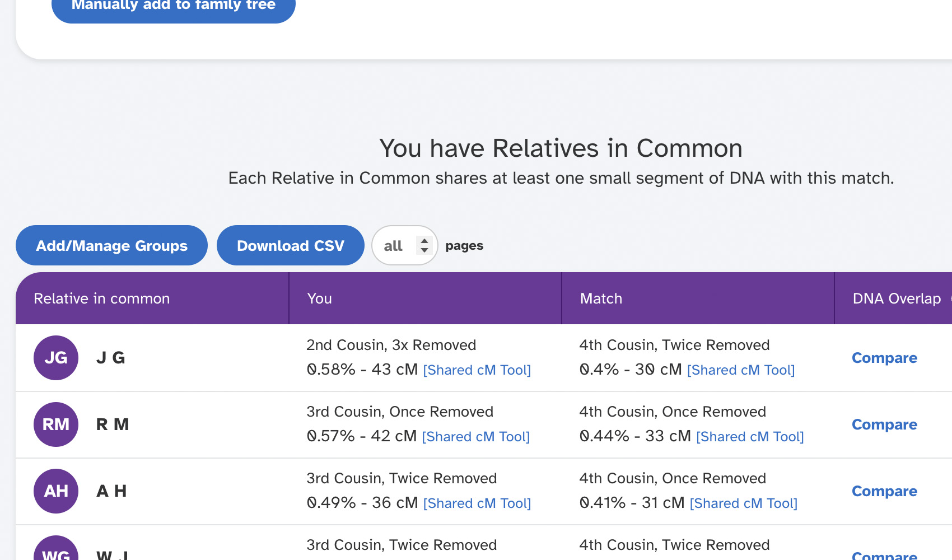This screenshot has height=560, width=952.
Task: Select the '0.44% - 33 cM' value
Action: [635, 436]
